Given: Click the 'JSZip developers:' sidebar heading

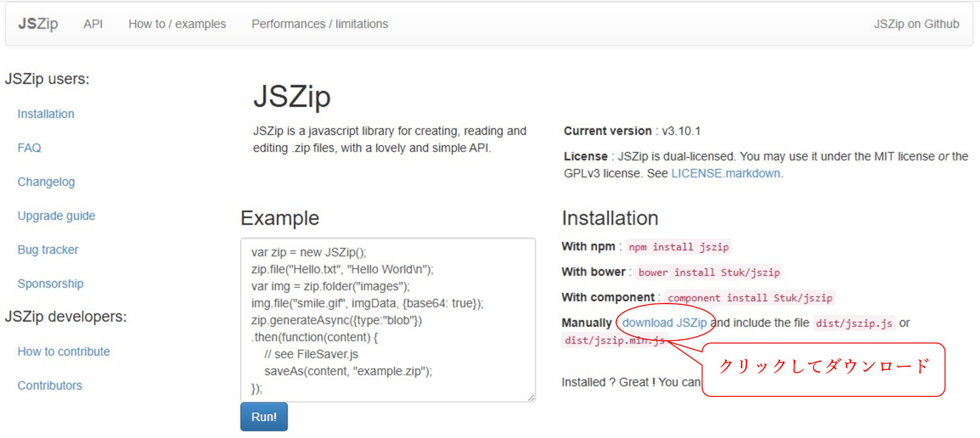Looking at the screenshot, I should point(65,317).
